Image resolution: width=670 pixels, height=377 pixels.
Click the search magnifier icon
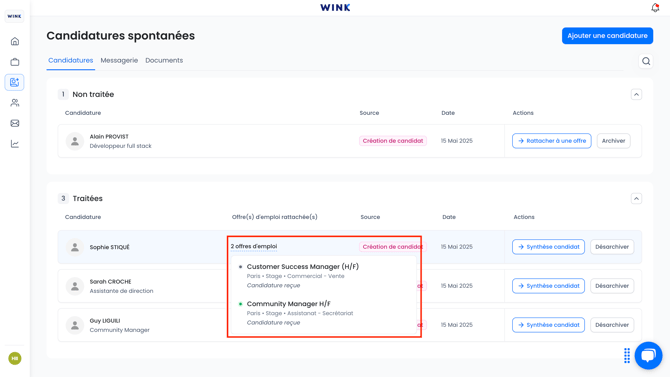[646, 61]
